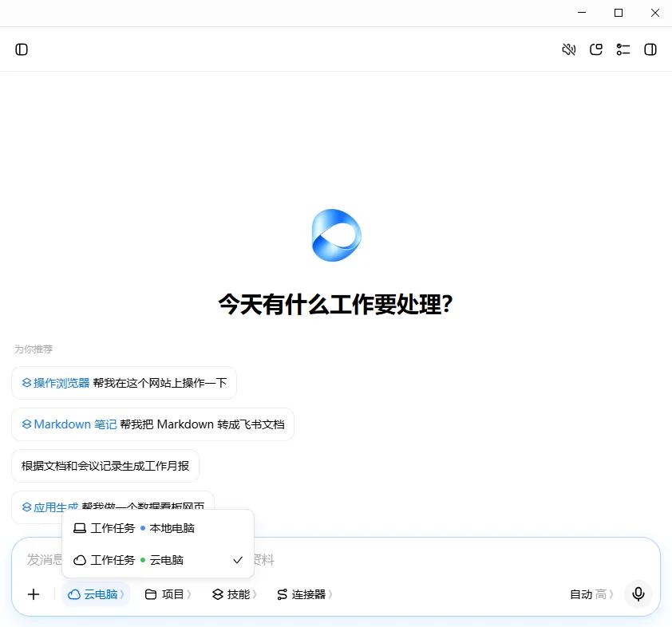Click the checkmark beside 云电脑 option
The width and height of the screenshot is (672, 627).
[x=238, y=560]
